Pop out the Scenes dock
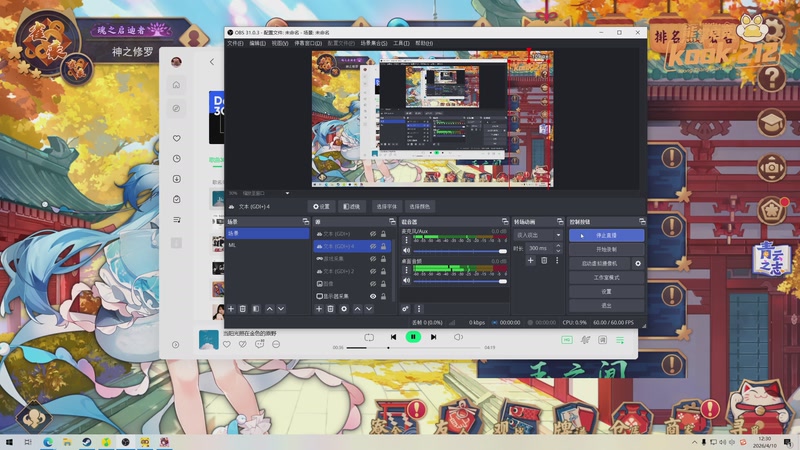Image resolution: width=800 pixels, height=450 pixels. click(x=305, y=221)
